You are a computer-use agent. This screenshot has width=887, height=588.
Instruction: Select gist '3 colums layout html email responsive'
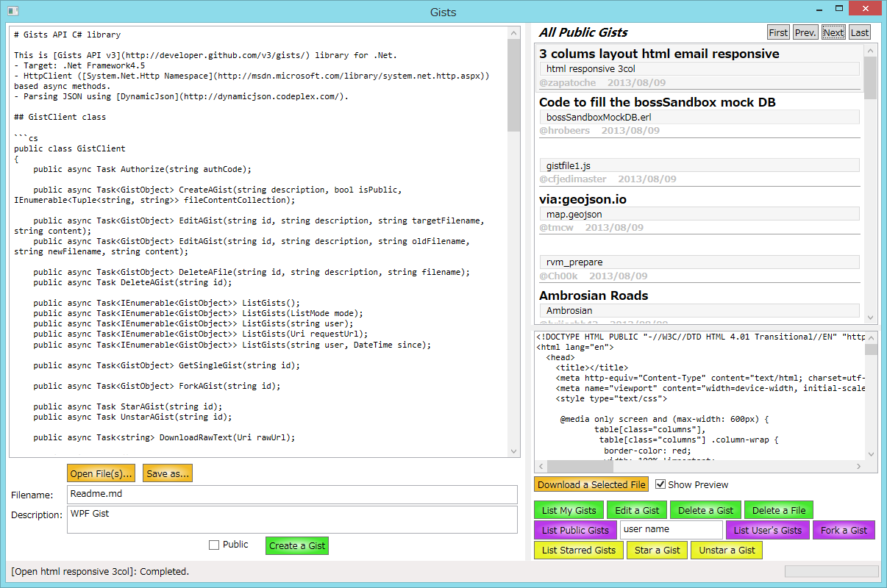tap(659, 54)
